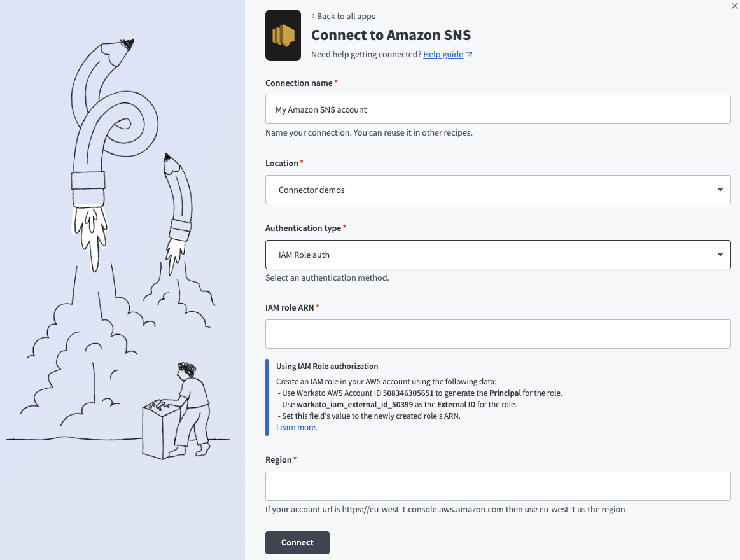The height and width of the screenshot is (560, 740).
Task: Click into the IAM role ARN field
Action: [498, 334]
